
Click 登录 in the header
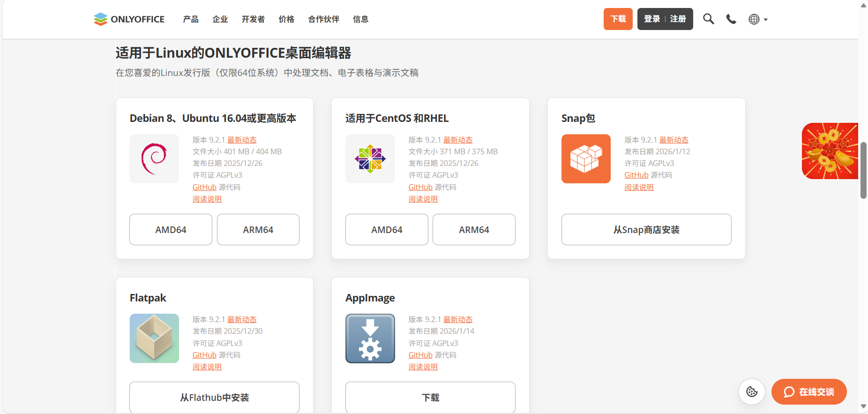(x=652, y=19)
